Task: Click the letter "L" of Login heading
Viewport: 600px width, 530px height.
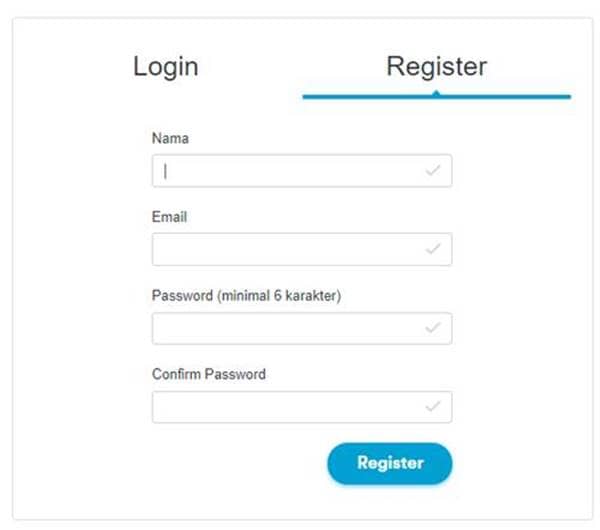Action: pos(140,67)
